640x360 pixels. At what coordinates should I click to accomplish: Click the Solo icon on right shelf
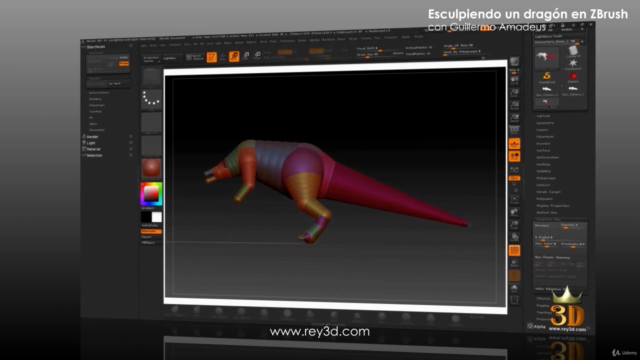coord(514,289)
